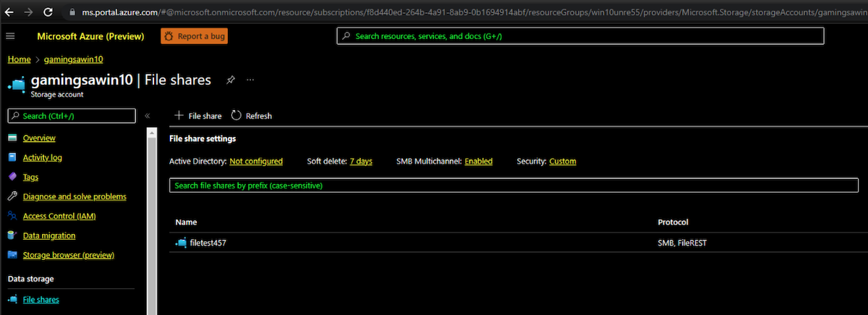Image resolution: width=868 pixels, height=315 pixels.
Task: Click the SMB Multichannel Enabled link
Action: pos(478,161)
